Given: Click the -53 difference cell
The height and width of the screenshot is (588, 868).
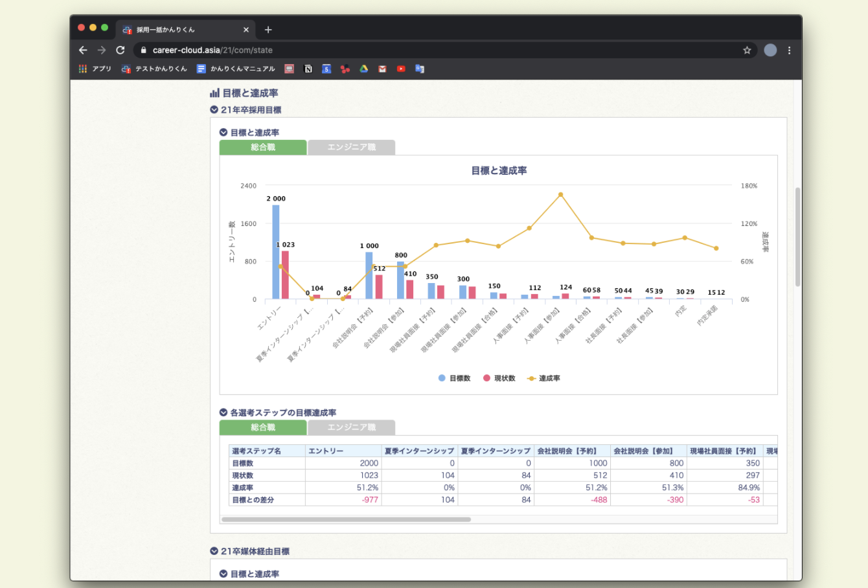Looking at the screenshot, I should click(725, 500).
